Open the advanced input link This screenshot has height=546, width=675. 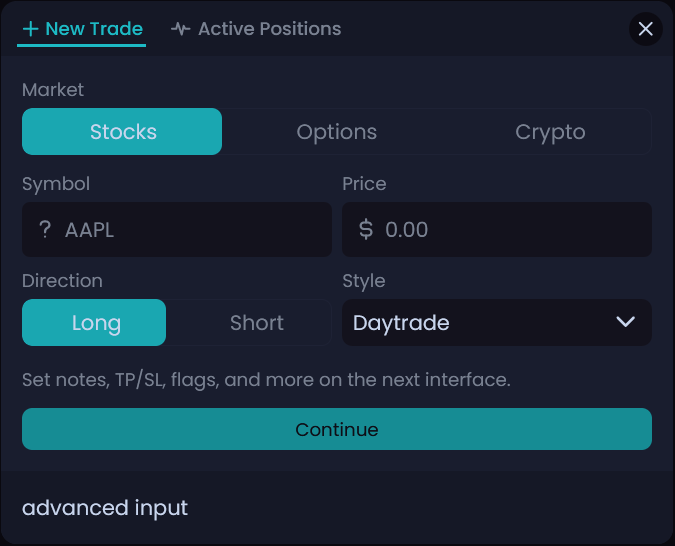point(105,508)
